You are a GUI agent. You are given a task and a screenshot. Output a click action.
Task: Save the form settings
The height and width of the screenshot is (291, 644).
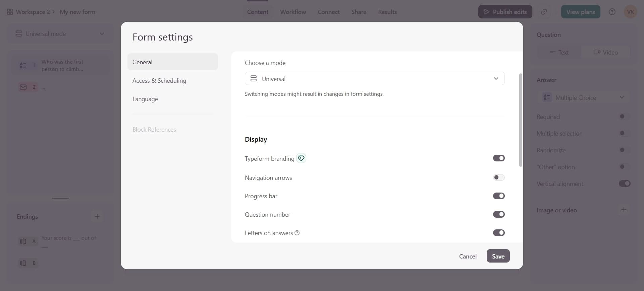pyautogui.click(x=498, y=256)
